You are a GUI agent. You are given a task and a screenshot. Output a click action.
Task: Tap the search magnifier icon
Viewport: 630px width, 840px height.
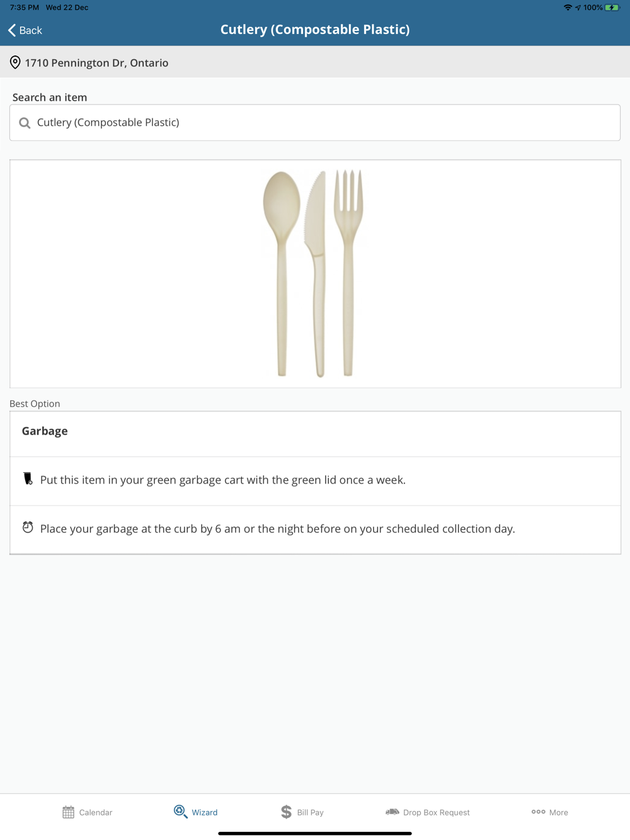[x=25, y=123]
